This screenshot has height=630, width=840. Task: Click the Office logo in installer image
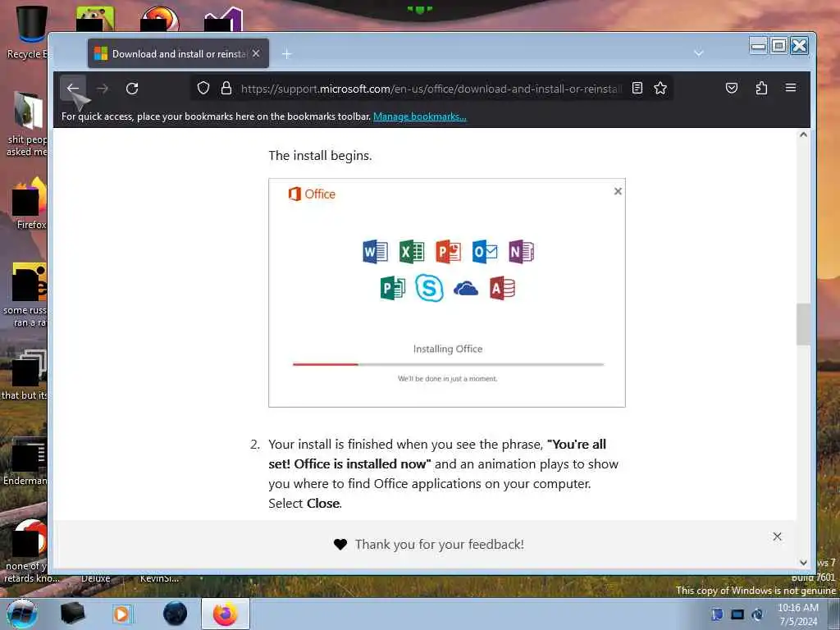[x=312, y=194]
